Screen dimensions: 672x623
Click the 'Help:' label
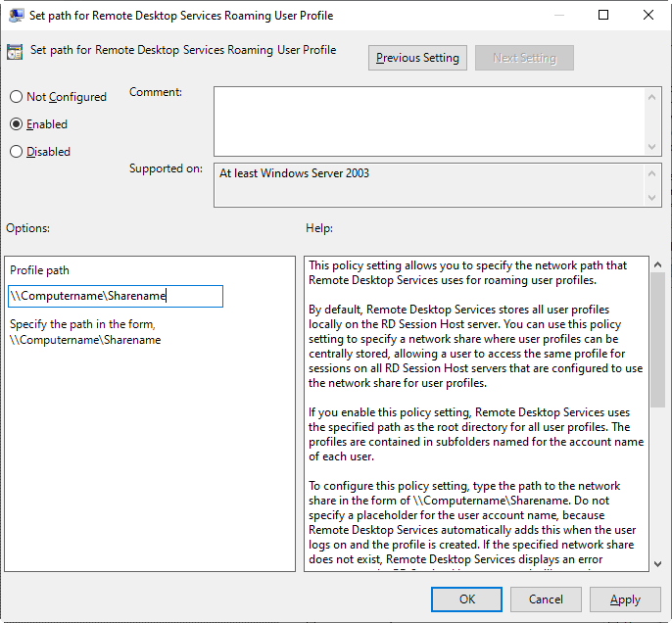point(319,228)
